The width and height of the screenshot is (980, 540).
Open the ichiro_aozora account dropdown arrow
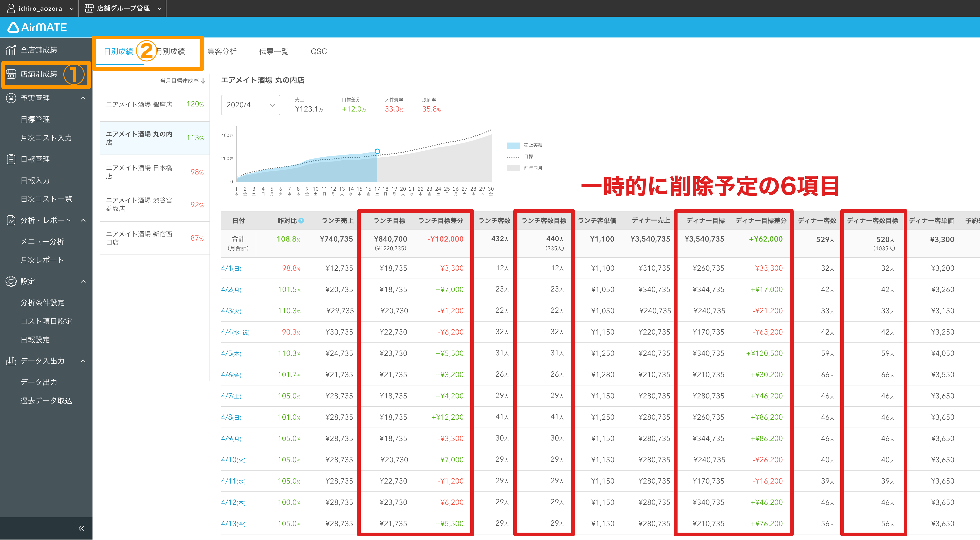pos(71,9)
